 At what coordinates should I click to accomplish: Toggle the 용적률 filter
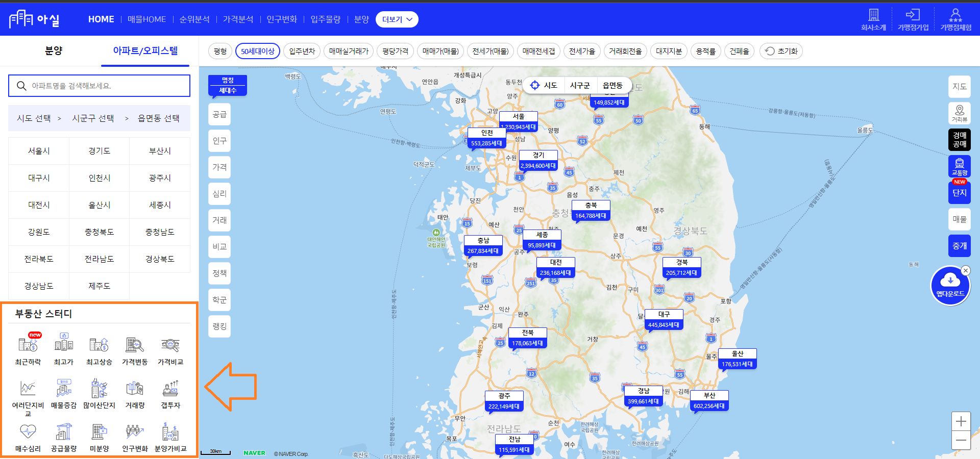tap(706, 51)
